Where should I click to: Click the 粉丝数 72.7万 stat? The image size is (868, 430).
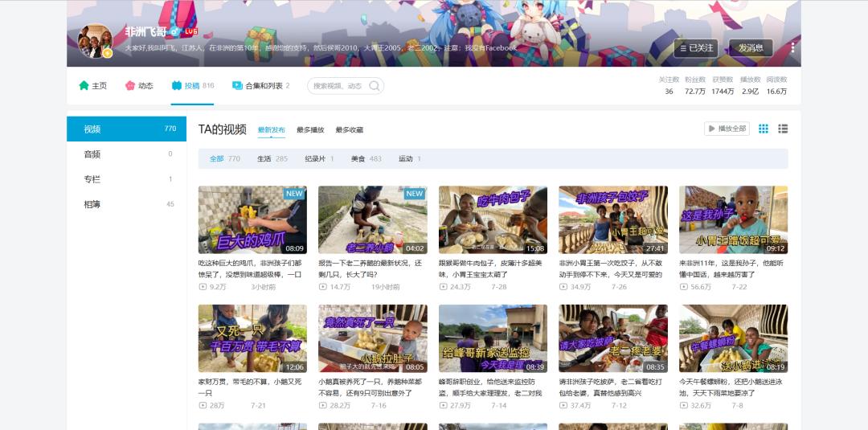click(x=694, y=86)
